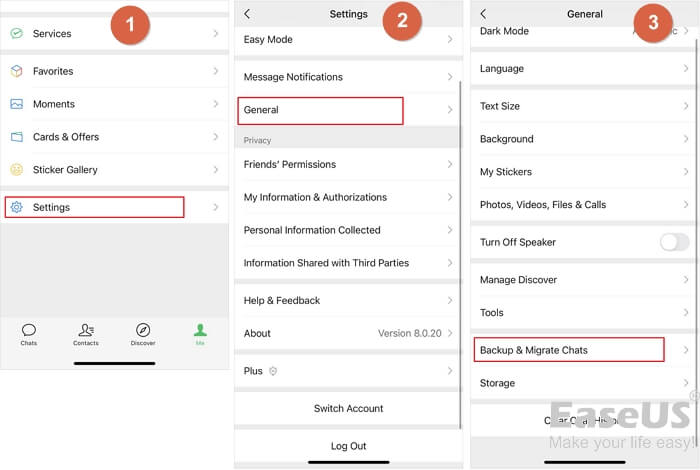The height and width of the screenshot is (470, 700).
Task: Open About chevron next to version
Action: [x=450, y=333]
